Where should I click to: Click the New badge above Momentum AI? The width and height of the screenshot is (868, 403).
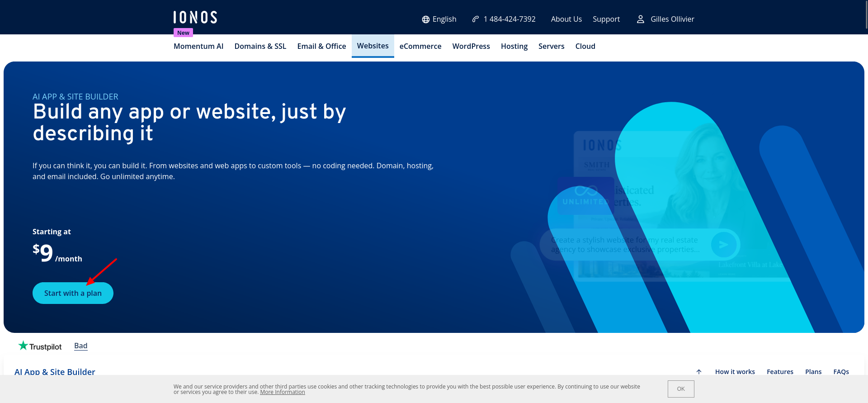[x=183, y=33]
